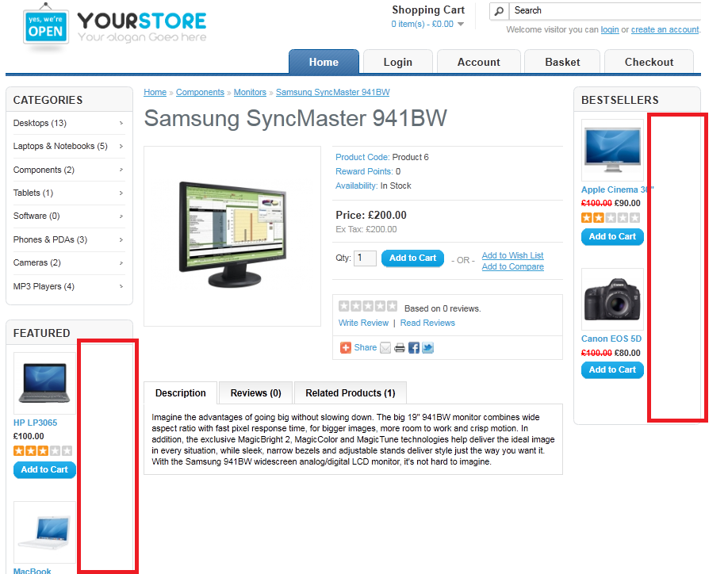The width and height of the screenshot is (728, 574).
Task: Click the product review star rating
Action: tap(368, 306)
